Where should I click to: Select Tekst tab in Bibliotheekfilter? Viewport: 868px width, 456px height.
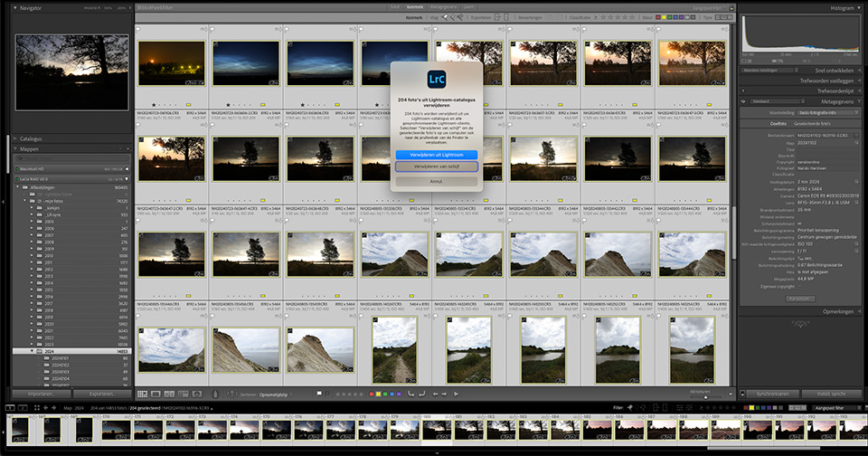click(x=394, y=7)
